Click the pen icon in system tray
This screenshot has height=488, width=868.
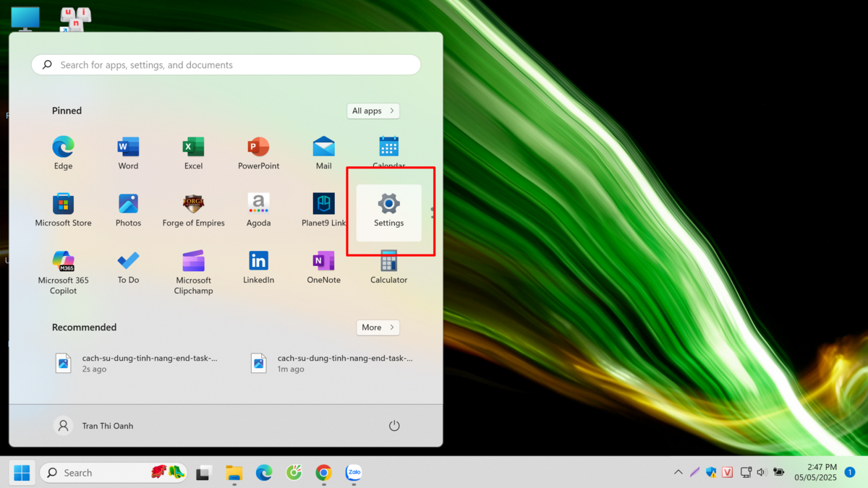(694, 472)
